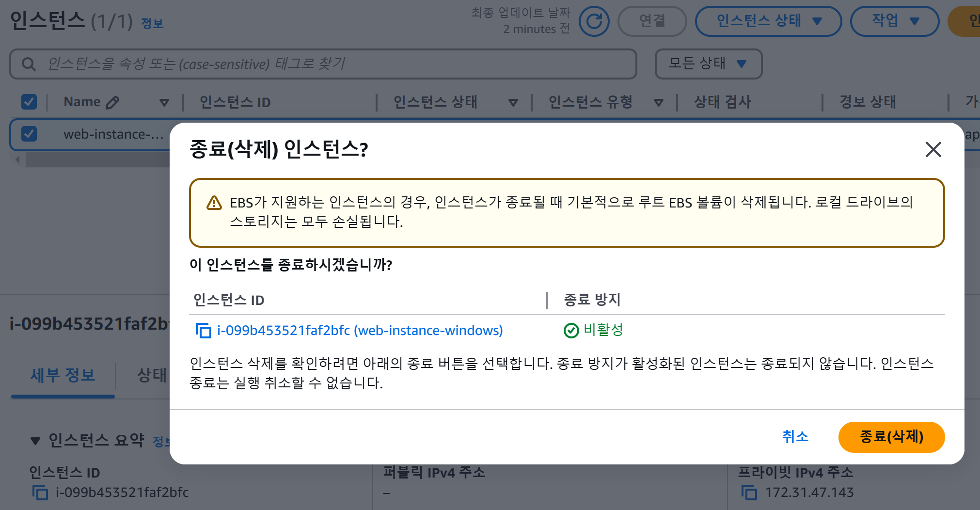Viewport: 980px width, 510px height.
Task: Sort by 인스턴스 유형 column arrow
Action: pyautogui.click(x=659, y=103)
